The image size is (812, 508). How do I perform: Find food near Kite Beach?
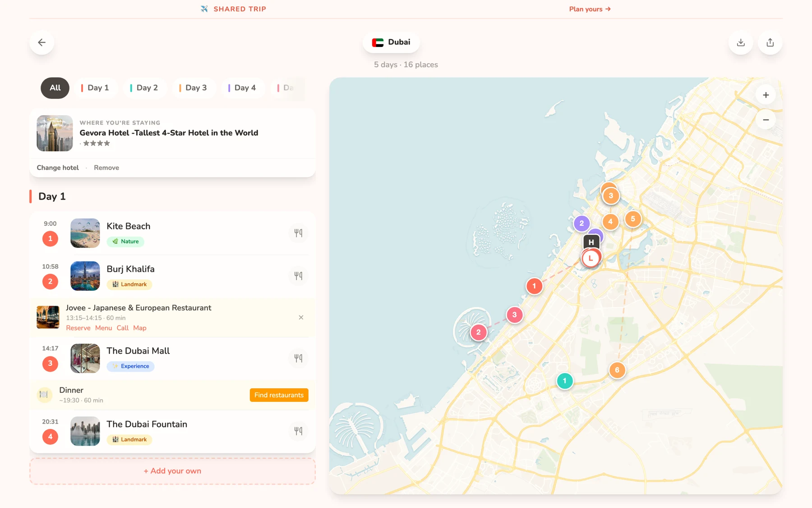298,233
